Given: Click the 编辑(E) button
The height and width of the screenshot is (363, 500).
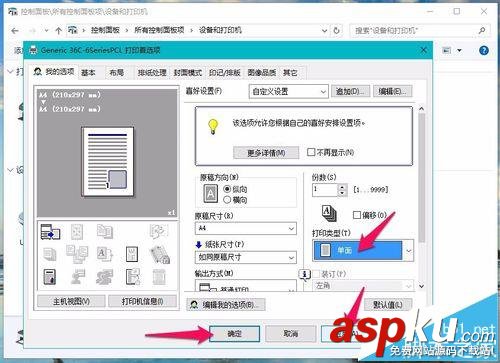Looking at the screenshot, I should click(393, 91).
